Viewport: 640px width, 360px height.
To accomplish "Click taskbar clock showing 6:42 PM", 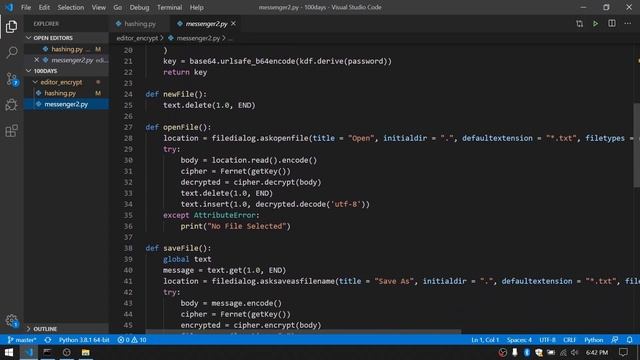I will point(596,352).
